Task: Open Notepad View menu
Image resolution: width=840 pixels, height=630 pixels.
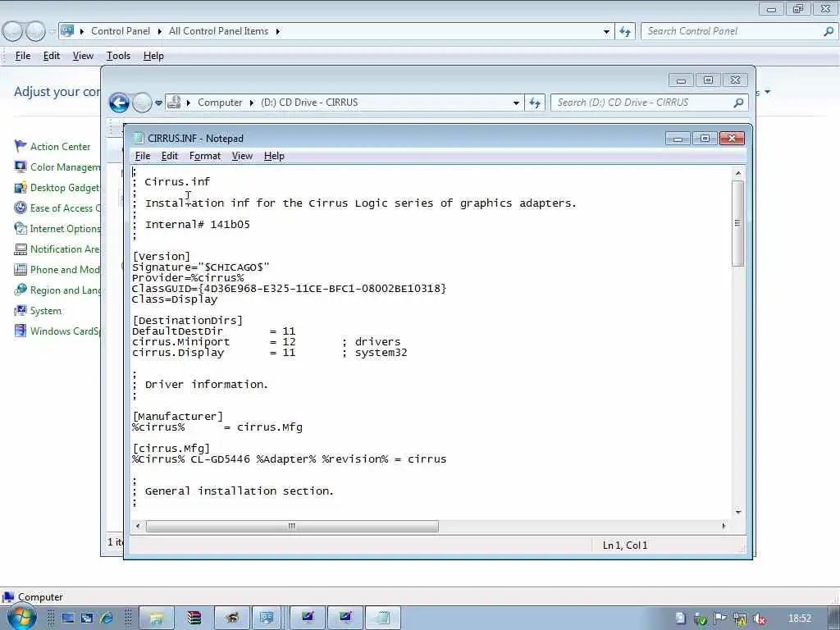Action: pyautogui.click(x=242, y=156)
